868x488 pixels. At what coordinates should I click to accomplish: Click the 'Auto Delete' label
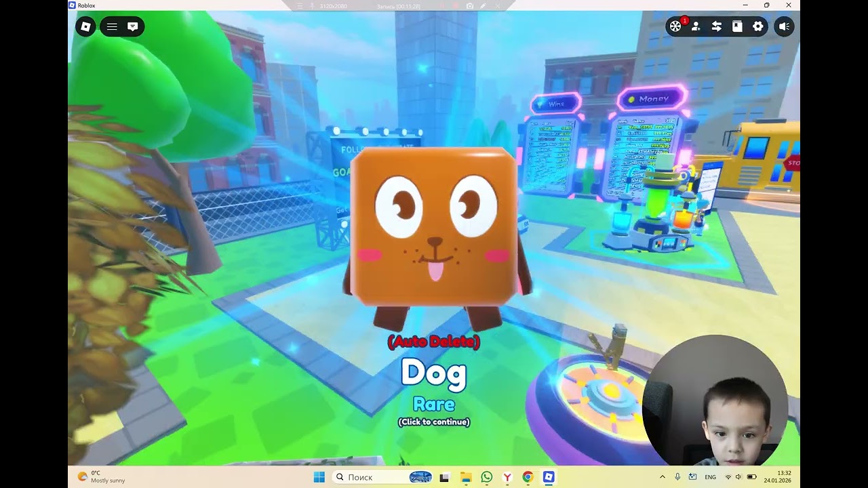click(x=434, y=342)
